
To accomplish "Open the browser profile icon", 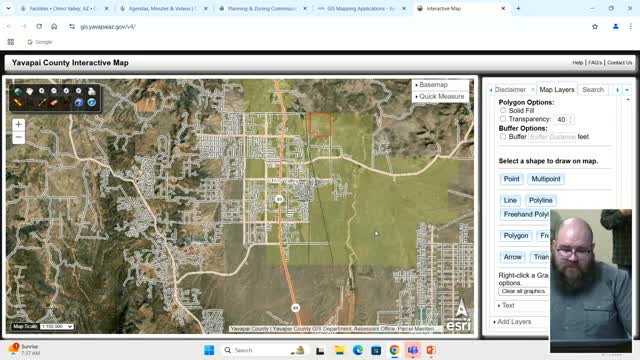I will tap(616, 27).
